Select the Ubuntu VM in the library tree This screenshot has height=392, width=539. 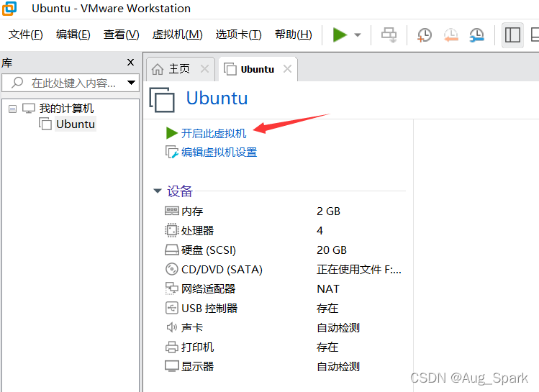76,124
